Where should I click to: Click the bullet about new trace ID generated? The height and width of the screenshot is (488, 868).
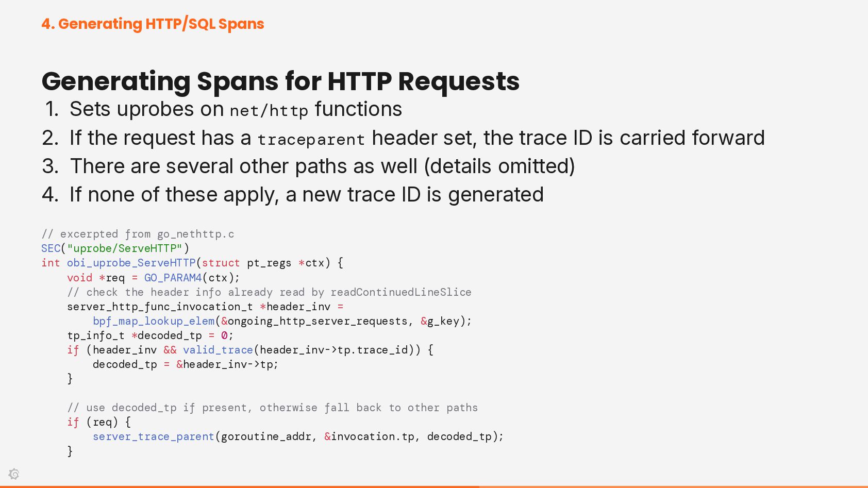pyautogui.click(x=293, y=194)
